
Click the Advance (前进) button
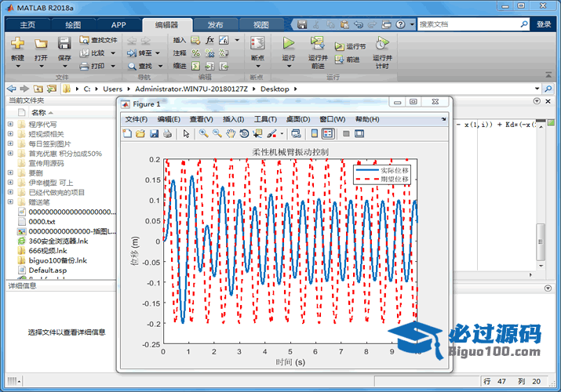347,60
